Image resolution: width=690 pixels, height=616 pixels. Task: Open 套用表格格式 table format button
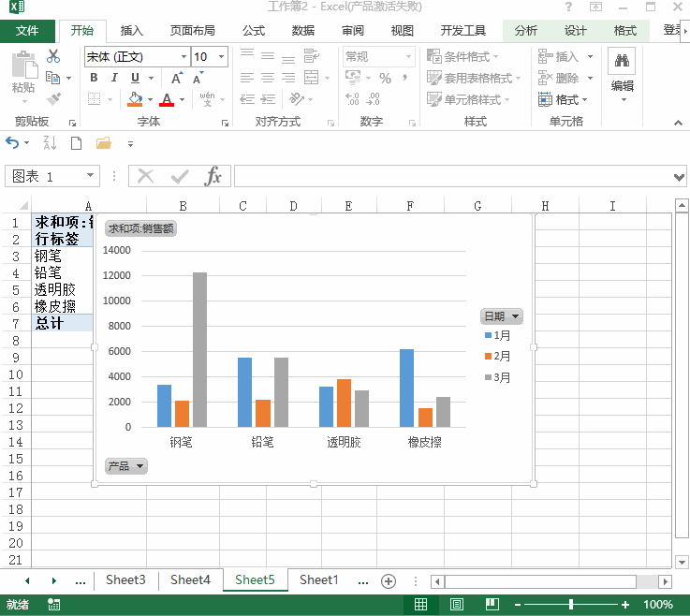(474, 79)
